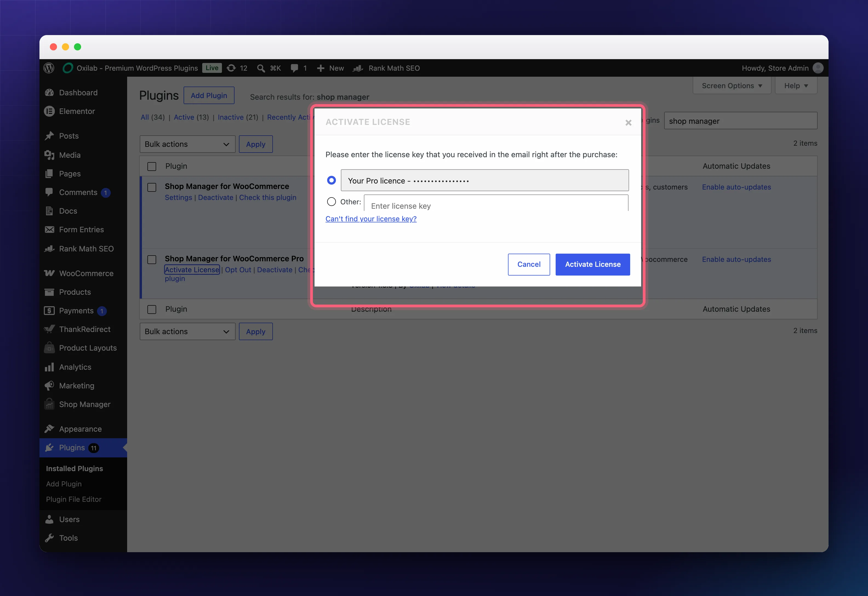
Task: Click the plus New icon in admin bar
Action: point(321,68)
